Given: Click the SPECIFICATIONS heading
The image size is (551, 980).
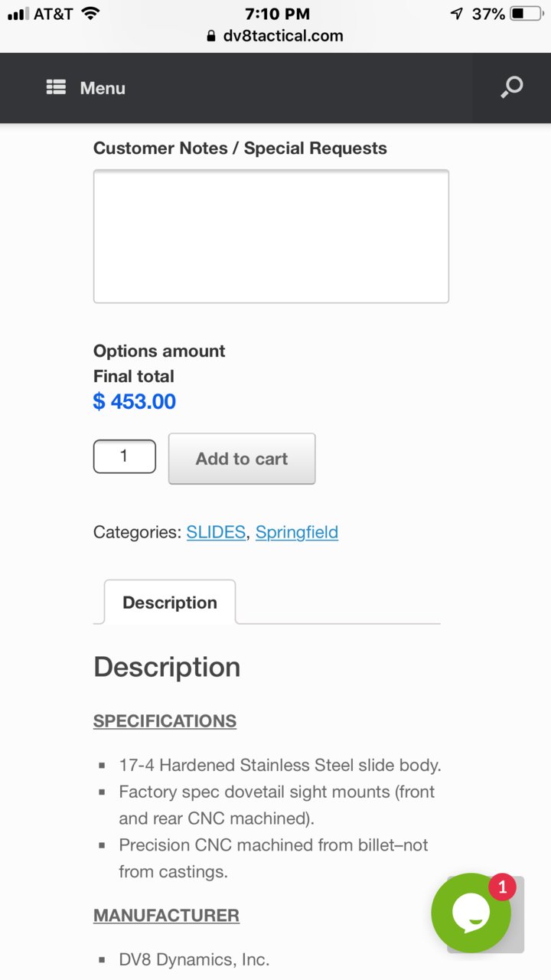Looking at the screenshot, I should point(165,721).
